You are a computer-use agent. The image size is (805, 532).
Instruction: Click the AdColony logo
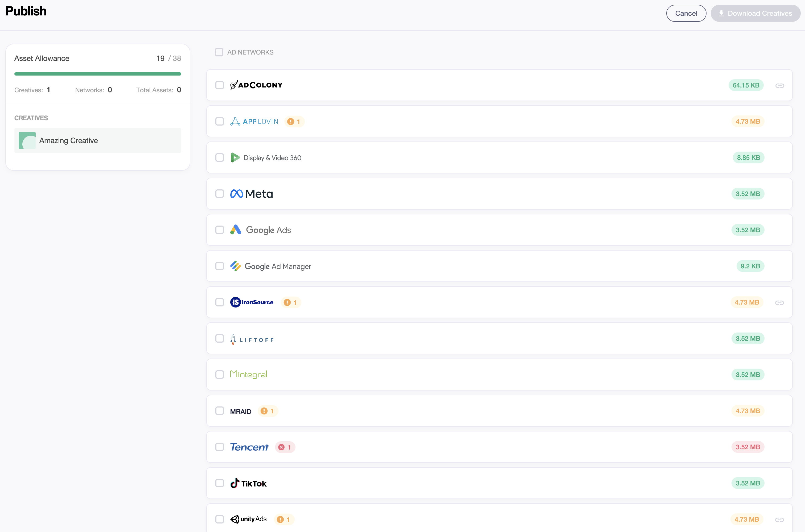coord(256,85)
